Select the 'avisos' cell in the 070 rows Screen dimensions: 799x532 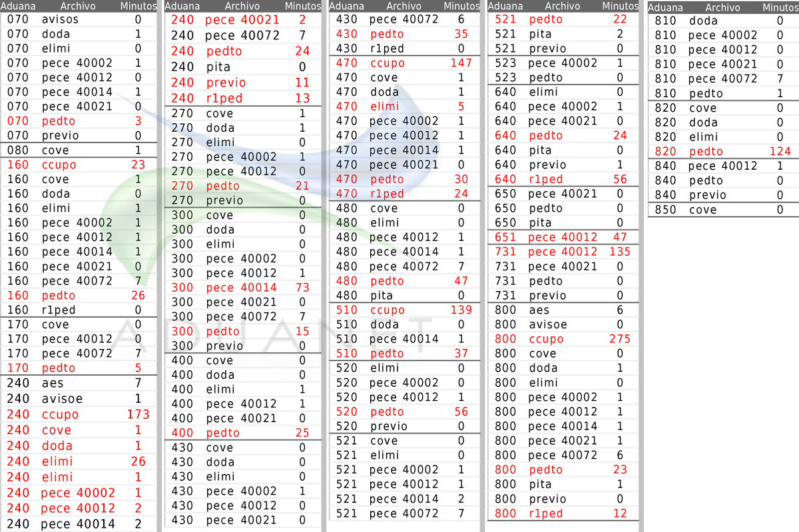pos(60,19)
